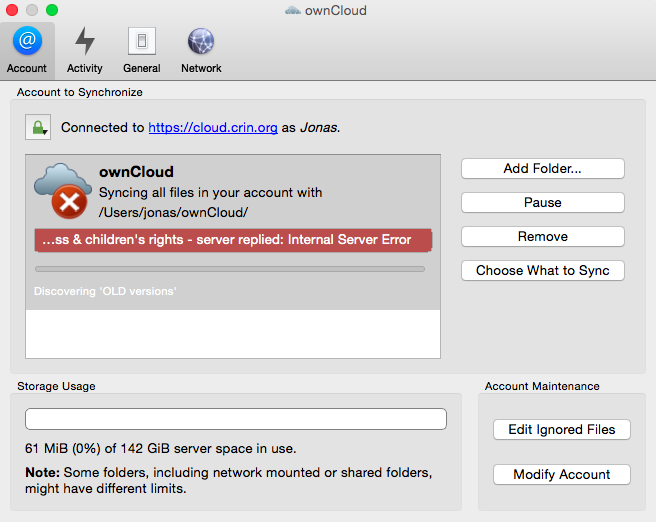This screenshot has width=656, height=522.
Task: Click the sync discovery progress bar
Action: [x=230, y=269]
